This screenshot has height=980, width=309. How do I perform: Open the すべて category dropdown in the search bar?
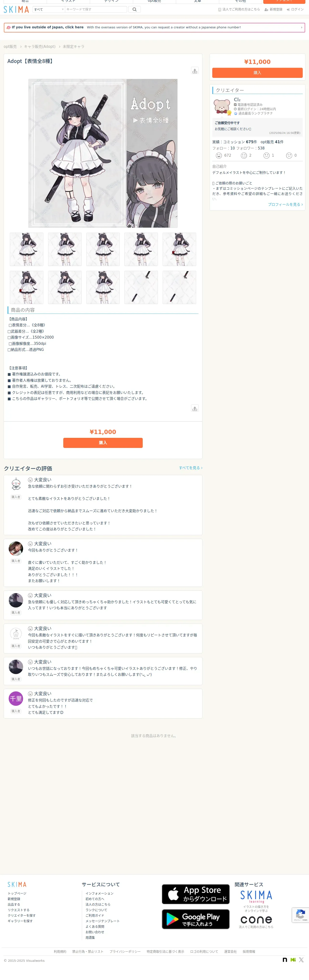click(49, 10)
